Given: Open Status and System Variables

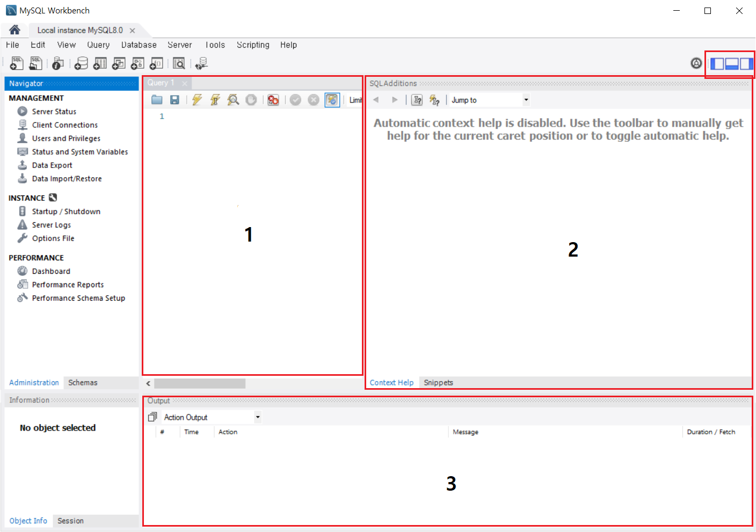Looking at the screenshot, I should [79, 152].
